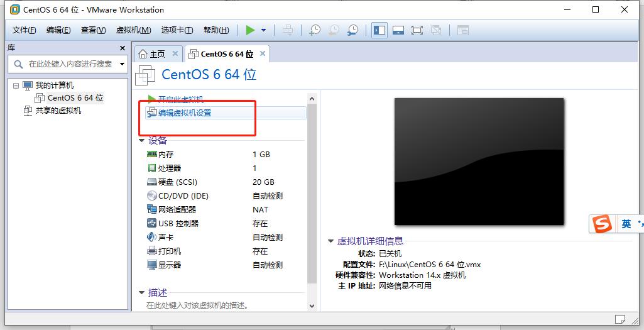Screen dimensions: 644x330
Task: Click the 声卡 sound card icon
Action: [151, 237]
